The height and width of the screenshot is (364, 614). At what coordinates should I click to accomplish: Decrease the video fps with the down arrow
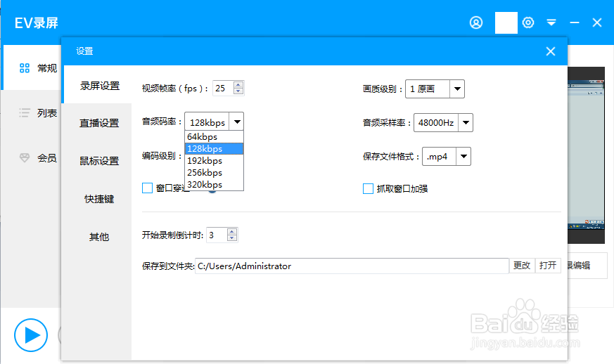click(x=238, y=91)
